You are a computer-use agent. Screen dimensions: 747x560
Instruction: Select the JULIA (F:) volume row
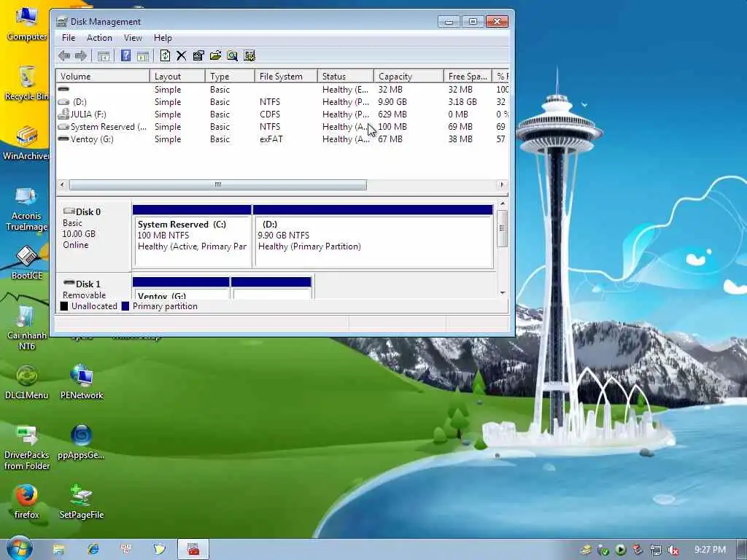coord(282,114)
